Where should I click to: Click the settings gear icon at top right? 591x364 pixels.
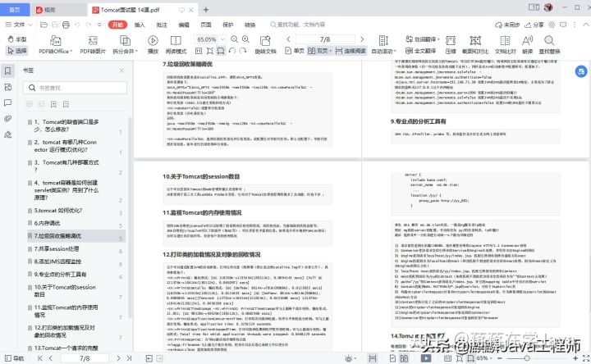pyautogui.click(x=552, y=25)
